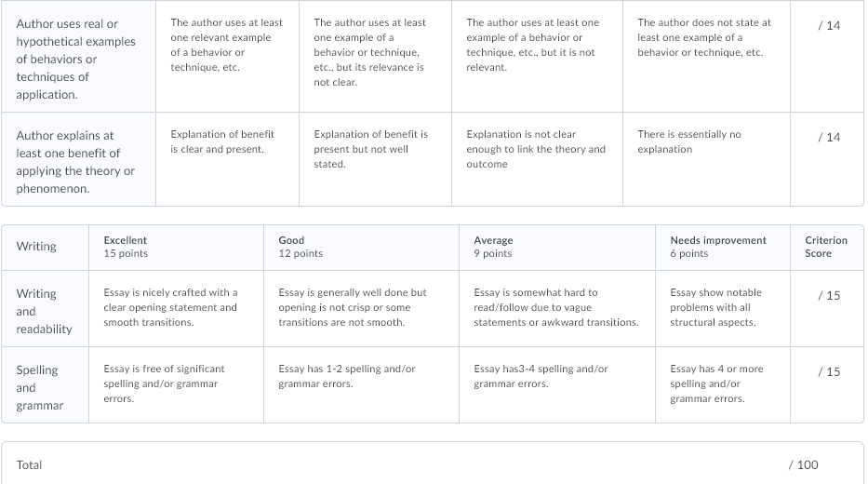868x484 pixels.
Task: Select 'Explanation is not clear enough' cell
Action: point(537,159)
